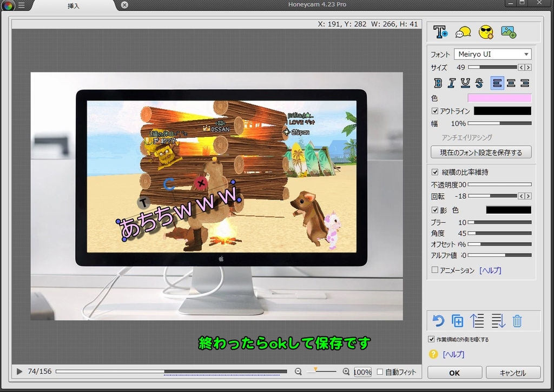This screenshot has width=554, height=392.
Task: Click the blue rotate handle on text
Action: (169, 184)
